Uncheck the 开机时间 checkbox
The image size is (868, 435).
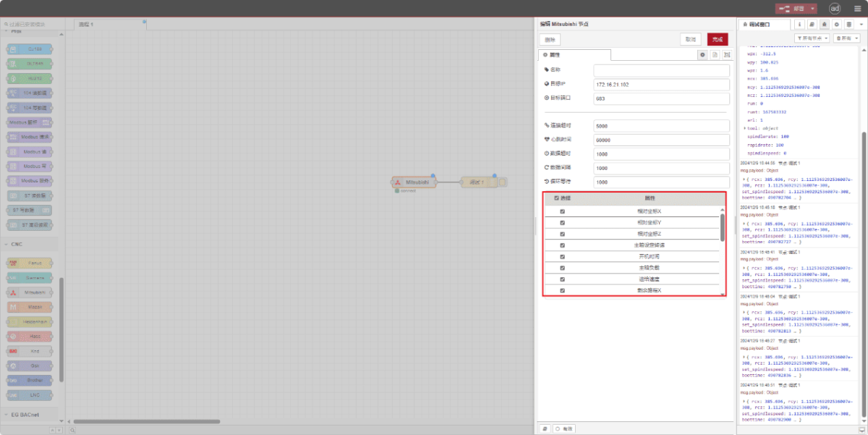562,256
